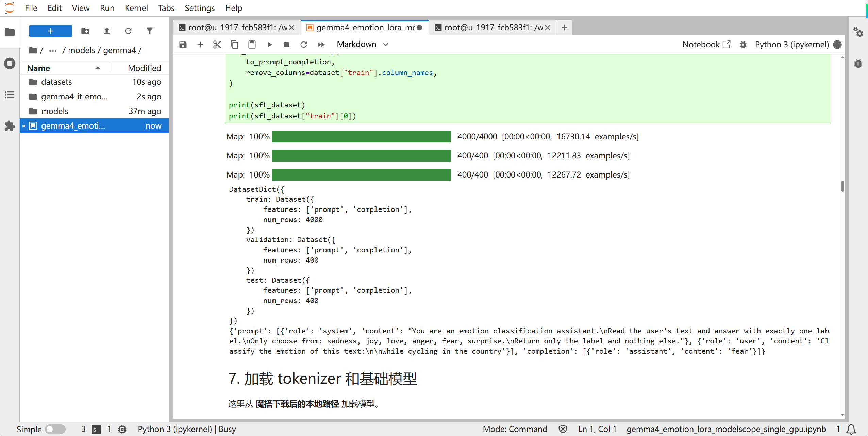Click the notebook trust shield icon
This screenshot has height=436, width=868.
coord(563,429)
